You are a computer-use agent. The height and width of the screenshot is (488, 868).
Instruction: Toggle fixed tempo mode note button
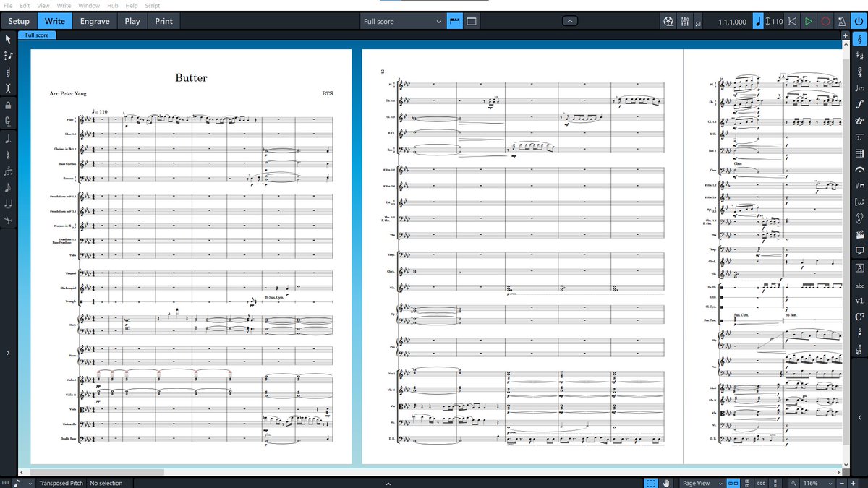758,22
